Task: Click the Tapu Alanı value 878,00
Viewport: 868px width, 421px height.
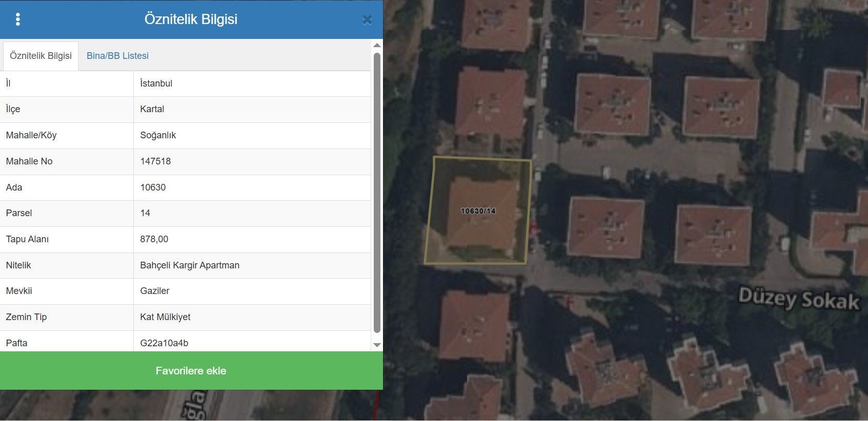Action: 154,239
